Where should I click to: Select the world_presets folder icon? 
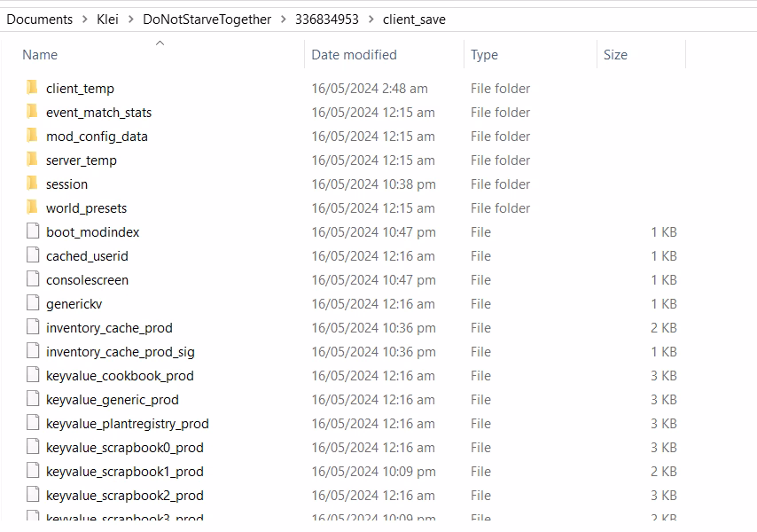pyautogui.click(x=32, y=207)
